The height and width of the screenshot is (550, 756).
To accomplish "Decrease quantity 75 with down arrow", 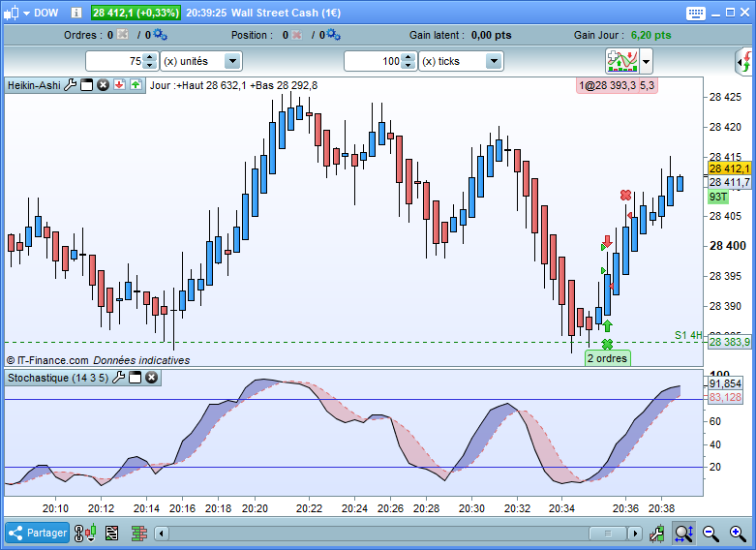I will [x=150, y=66].
